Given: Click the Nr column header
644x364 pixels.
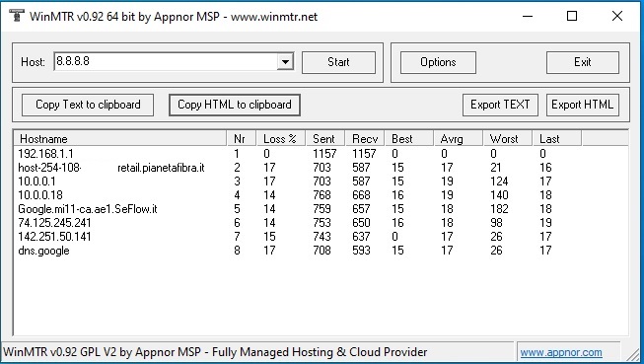Looking at the screenshot, I should [x=241, y=139].
